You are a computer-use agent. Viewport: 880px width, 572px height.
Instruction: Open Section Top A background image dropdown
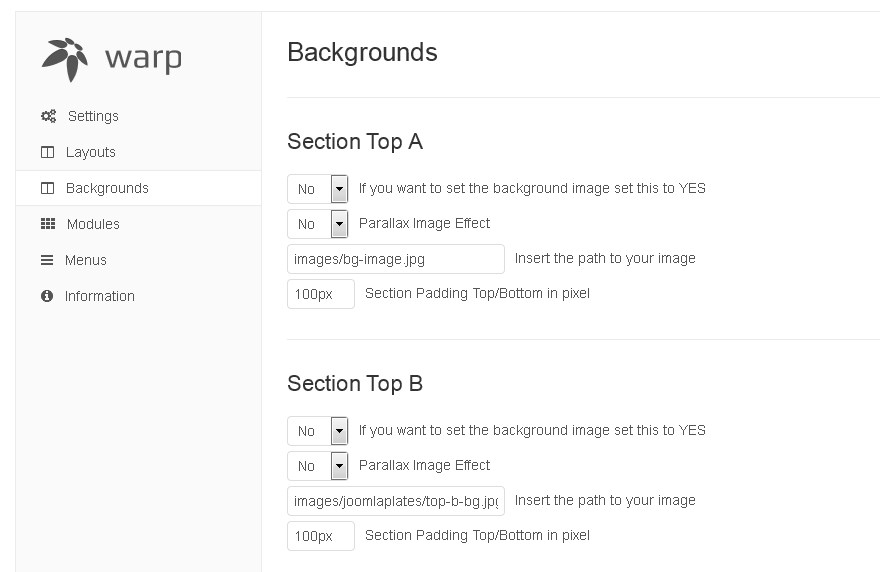click(x=318, y=189)
